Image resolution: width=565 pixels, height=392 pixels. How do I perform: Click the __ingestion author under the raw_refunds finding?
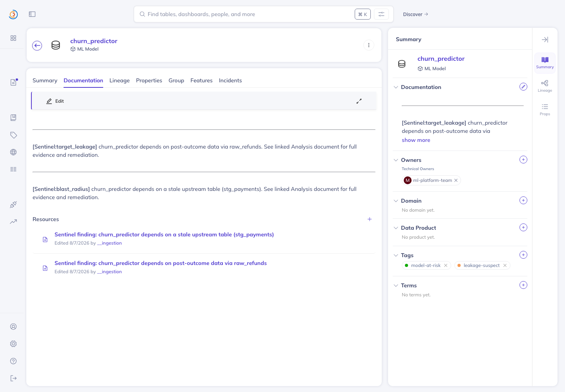[x=109, y=272]
